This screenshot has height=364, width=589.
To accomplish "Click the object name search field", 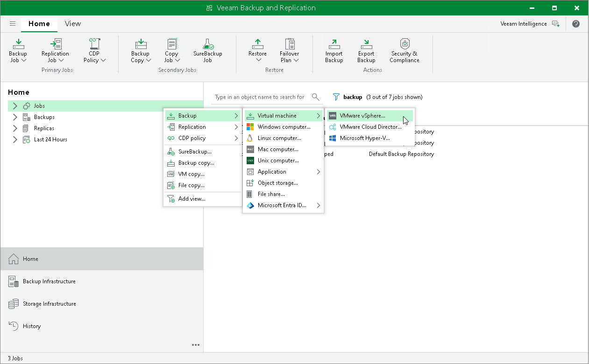I will click(x=260, y=97).
